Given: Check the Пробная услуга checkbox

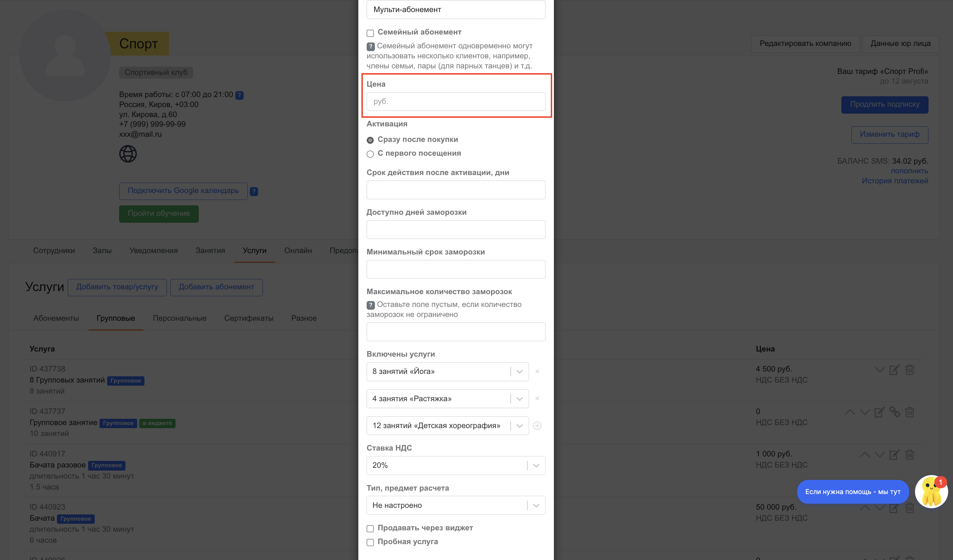Looking at the screenshot, I should (x=370, y=542).
